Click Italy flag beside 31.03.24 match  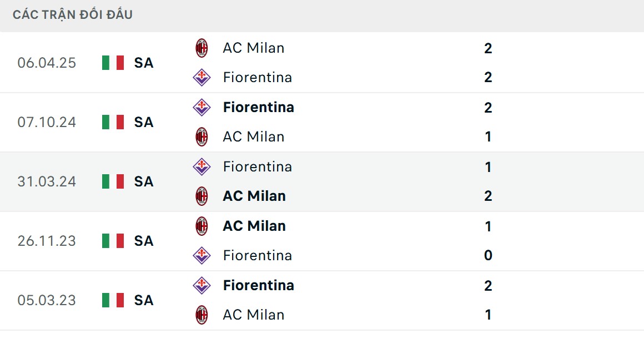pyautogui.click(x=113, y=181)
